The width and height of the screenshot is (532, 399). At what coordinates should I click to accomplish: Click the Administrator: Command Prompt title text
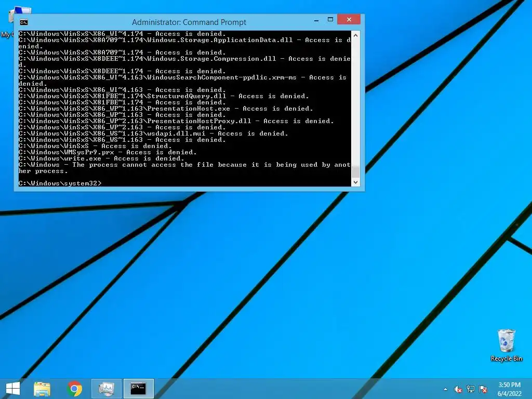tap(189, 22)
